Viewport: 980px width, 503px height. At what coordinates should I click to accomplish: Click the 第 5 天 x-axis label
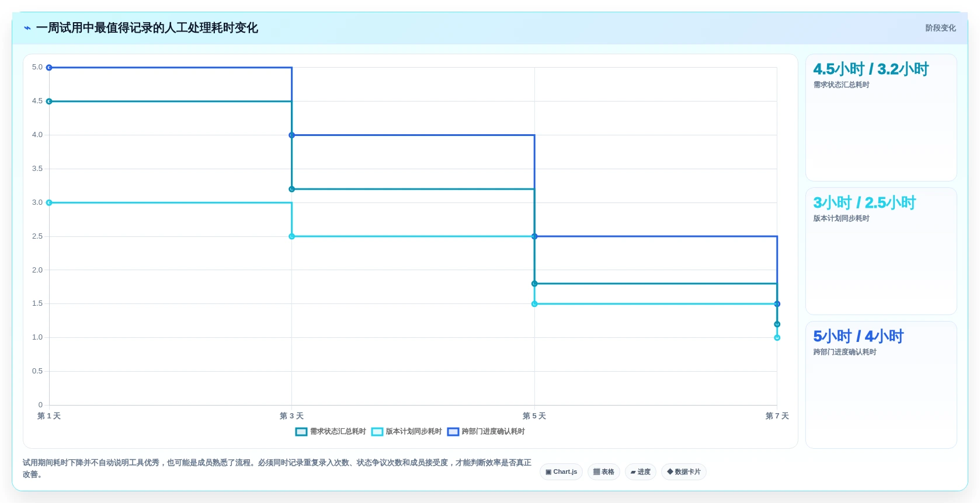tap(534, 416)
